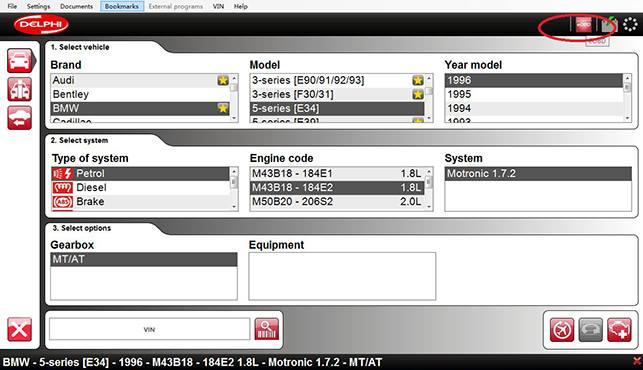
Task: Click the status bar vehicle summary text
Action: pyautogui.click(x=192, y=362)
